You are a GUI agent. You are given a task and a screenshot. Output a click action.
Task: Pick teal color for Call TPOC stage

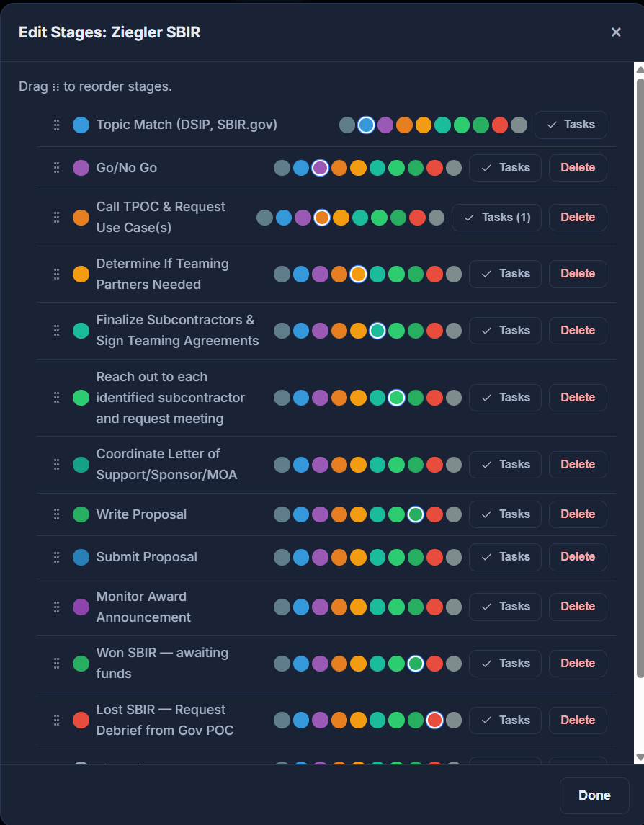360,218
